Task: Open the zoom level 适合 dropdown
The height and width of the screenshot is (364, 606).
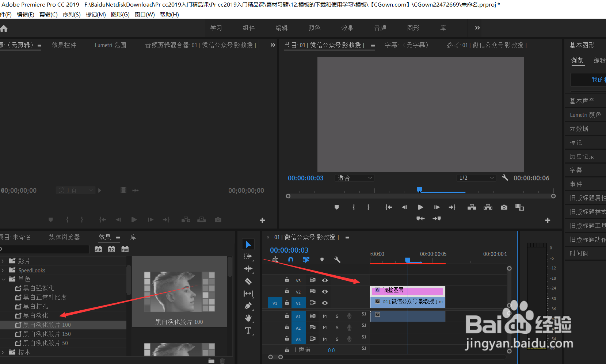Action: pos(354,178)
